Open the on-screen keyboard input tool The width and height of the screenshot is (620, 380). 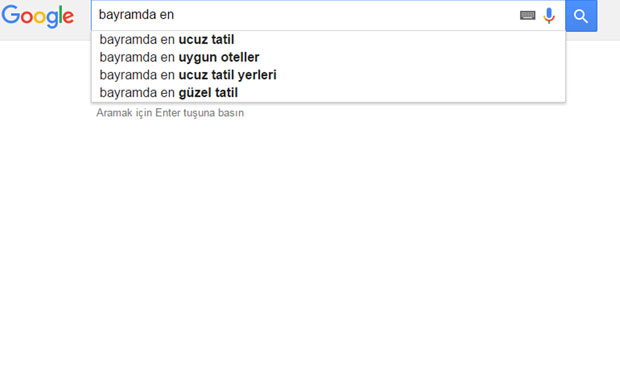[x=527, y=15]
